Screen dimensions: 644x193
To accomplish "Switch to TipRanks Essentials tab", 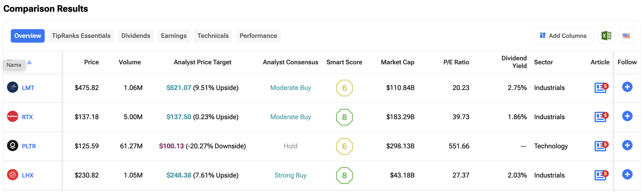I will pos(81,36).
